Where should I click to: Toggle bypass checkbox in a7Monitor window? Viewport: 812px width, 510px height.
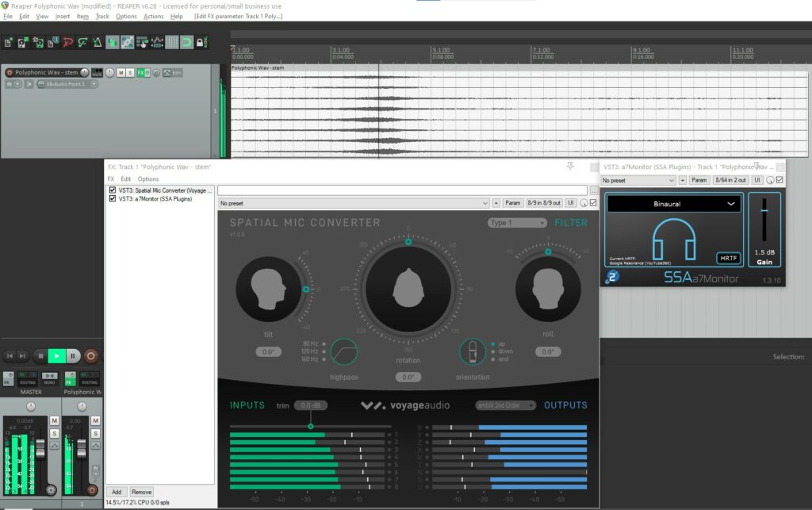779,180
